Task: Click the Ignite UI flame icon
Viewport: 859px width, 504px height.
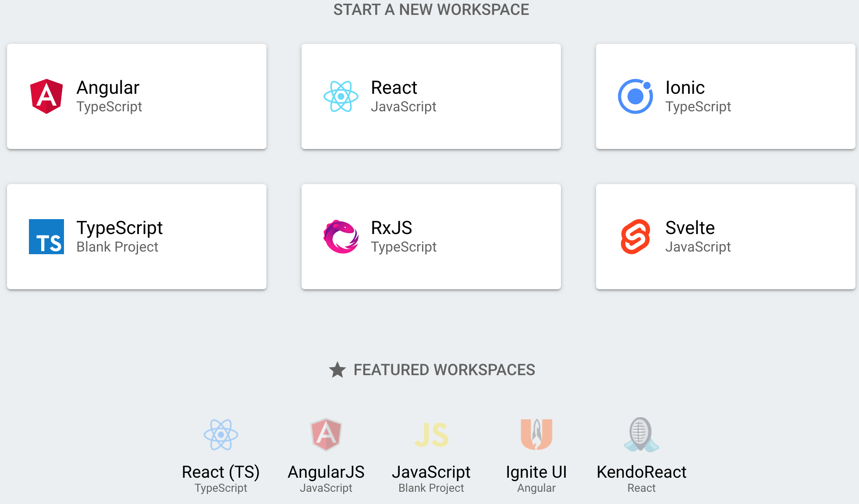Action: tap(536, 435)
